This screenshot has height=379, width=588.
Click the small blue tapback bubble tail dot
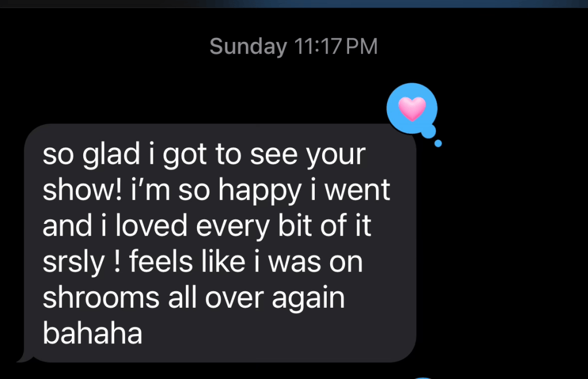(438, 144)
